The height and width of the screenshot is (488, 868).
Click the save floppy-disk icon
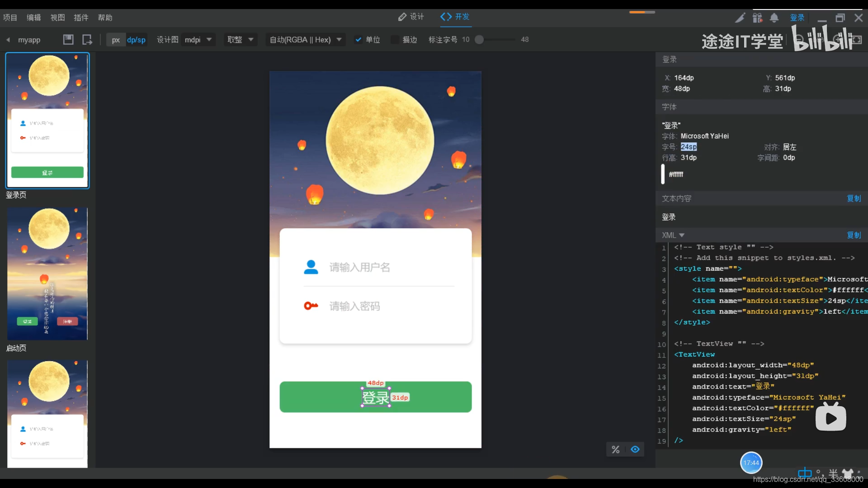(x=68, y=40)
